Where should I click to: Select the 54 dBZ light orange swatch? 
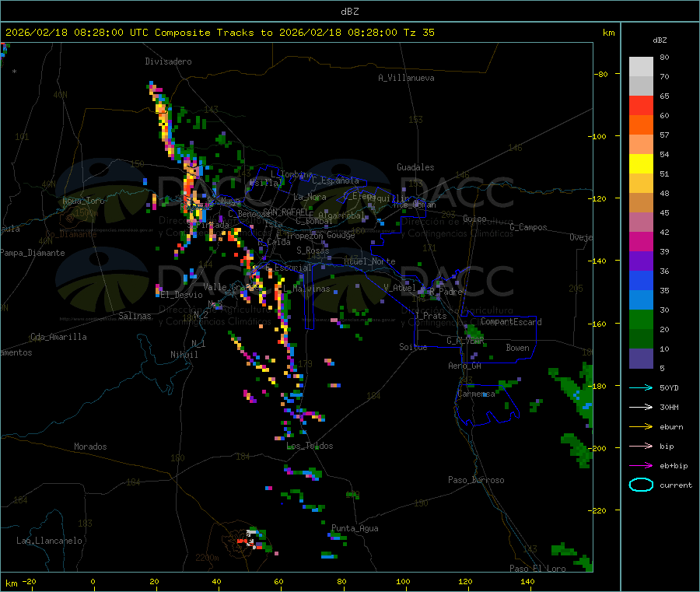pos(641,145)
